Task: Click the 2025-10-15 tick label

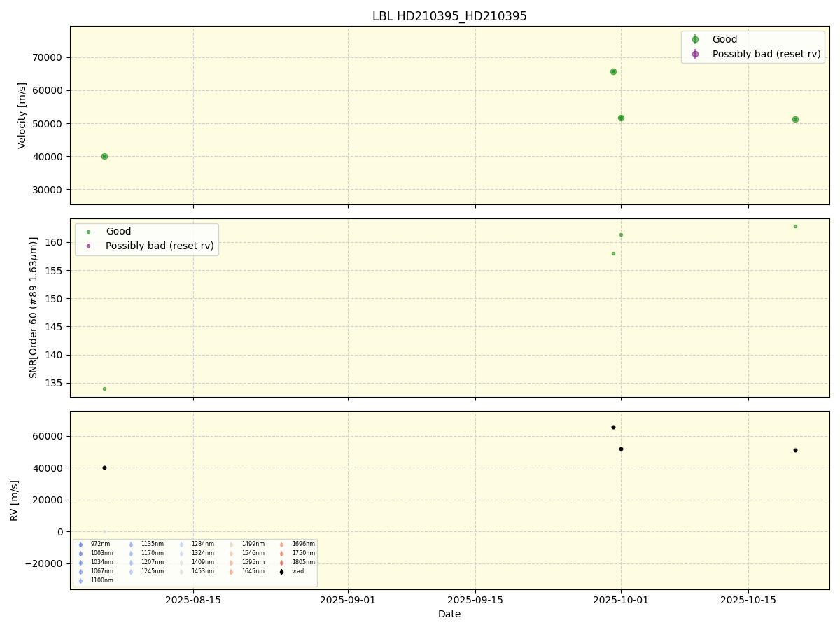Action: coord(748,600)
